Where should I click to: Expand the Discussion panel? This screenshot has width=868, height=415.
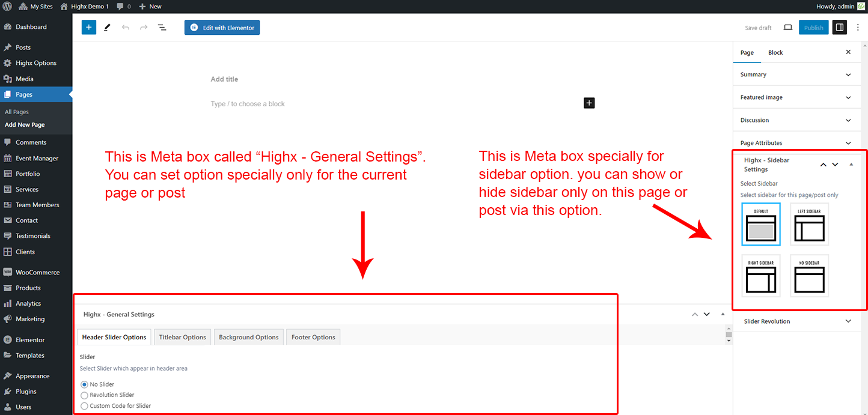pos(796,120)
